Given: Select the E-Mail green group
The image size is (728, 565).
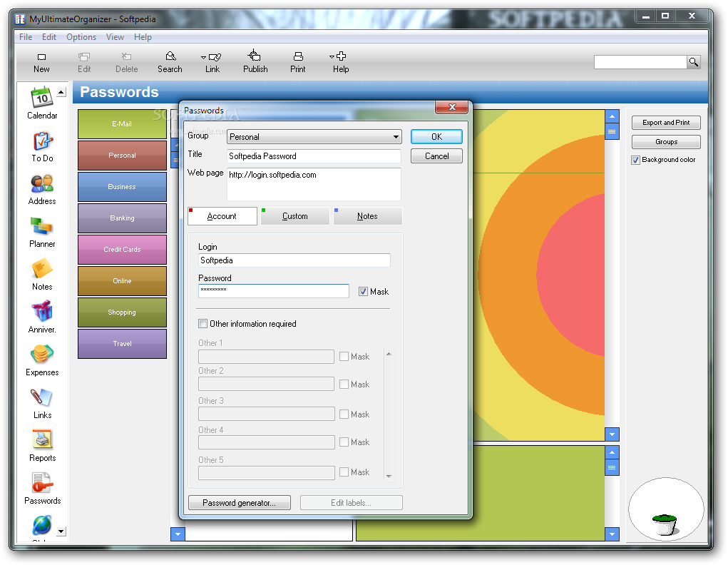Looking at the screenshot, I should [122, 124].
